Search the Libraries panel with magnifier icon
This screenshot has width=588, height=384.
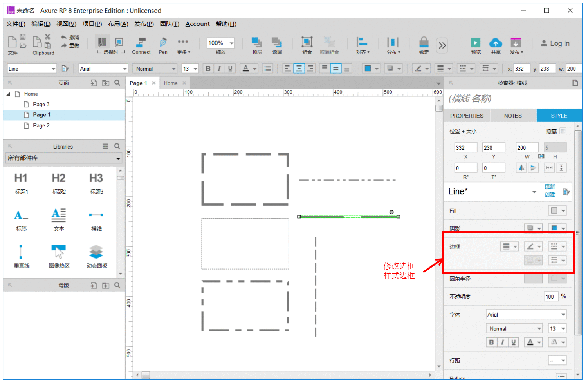pyautogui.click(x=117, y=146)
